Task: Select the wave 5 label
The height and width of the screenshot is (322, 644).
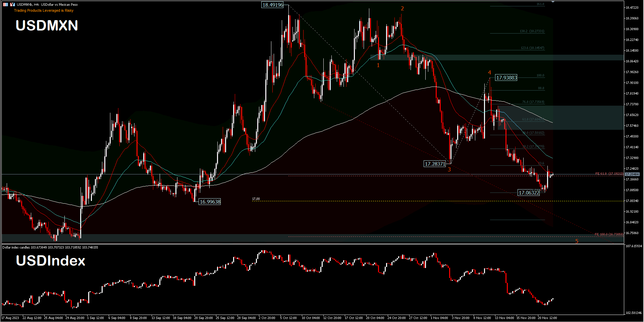Action: coord(577,241)
